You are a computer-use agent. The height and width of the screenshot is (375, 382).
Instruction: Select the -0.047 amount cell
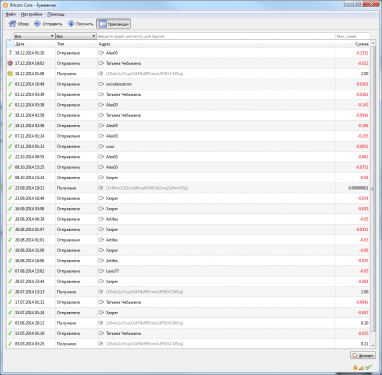click(353, 313)
